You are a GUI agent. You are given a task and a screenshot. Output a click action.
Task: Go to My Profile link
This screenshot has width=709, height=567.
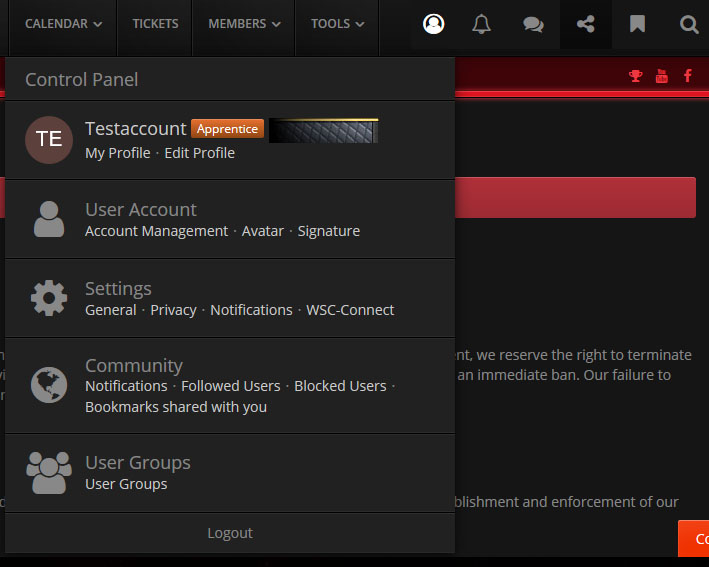point(117,153)
